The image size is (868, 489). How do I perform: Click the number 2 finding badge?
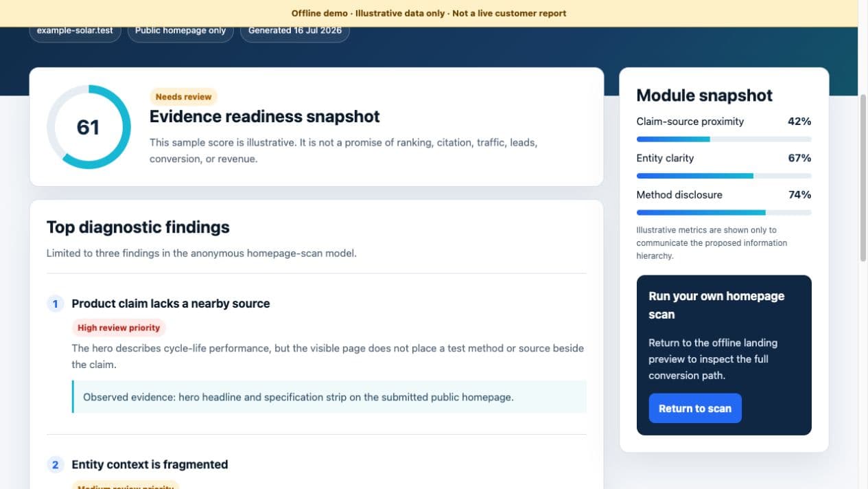coord(56,465)
